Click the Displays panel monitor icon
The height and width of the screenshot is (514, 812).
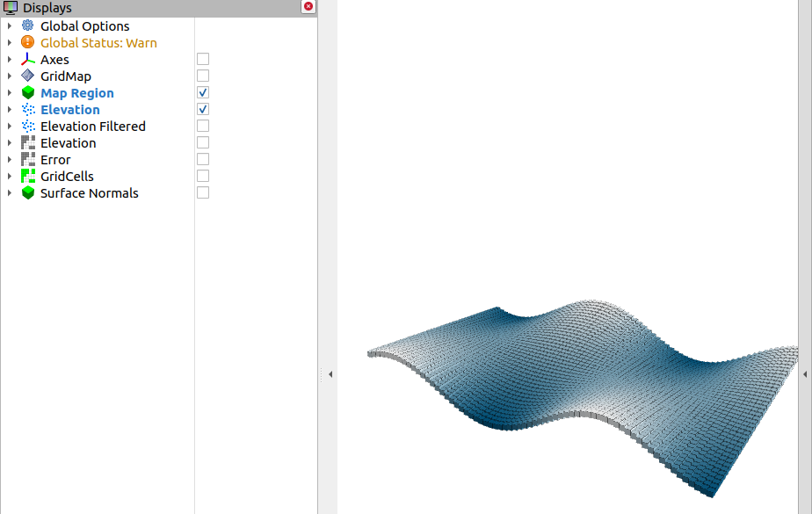[10, 7]
